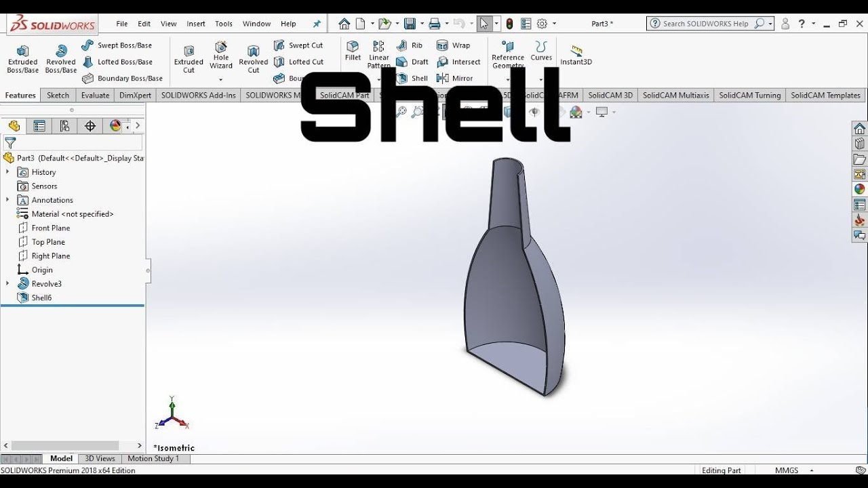Open the Save dropdown arrow
The height and width of the screenshot is (488, 868).
pos(422,24)
